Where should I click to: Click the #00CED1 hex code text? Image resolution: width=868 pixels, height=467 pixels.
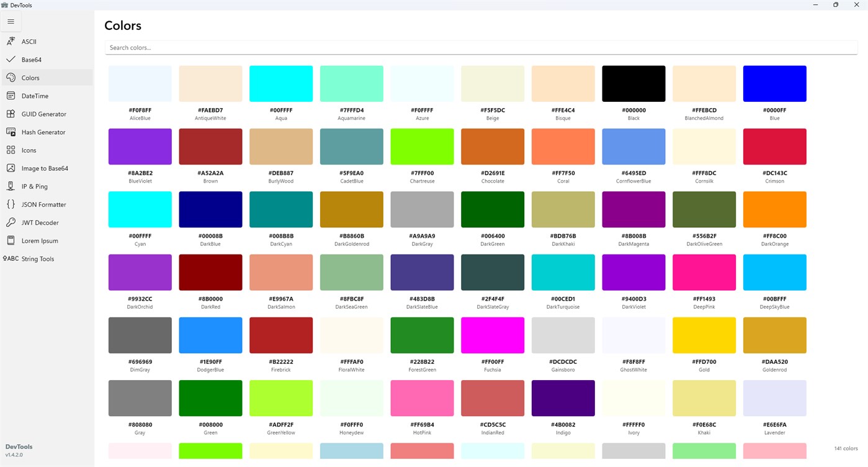563,299
